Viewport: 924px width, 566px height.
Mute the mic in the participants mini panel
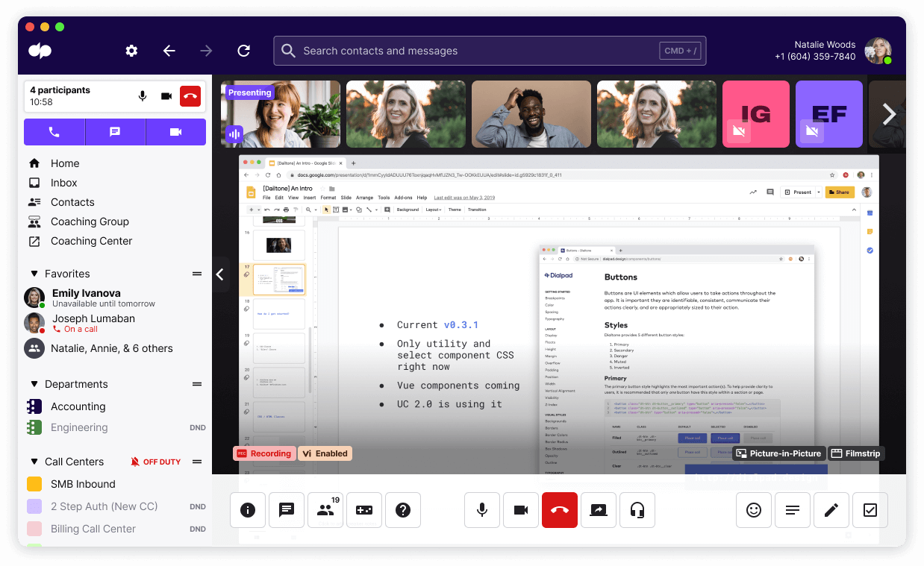[x=142, y=95]
